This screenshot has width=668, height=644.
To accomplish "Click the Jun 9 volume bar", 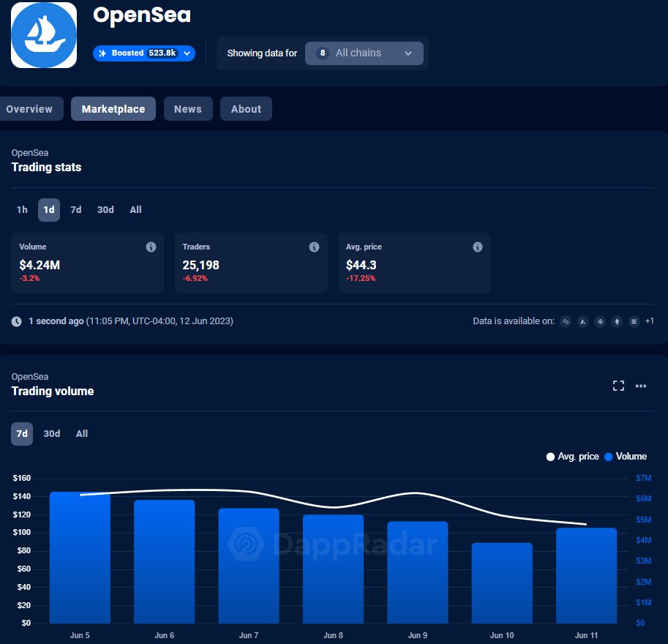I will [418, 572].
